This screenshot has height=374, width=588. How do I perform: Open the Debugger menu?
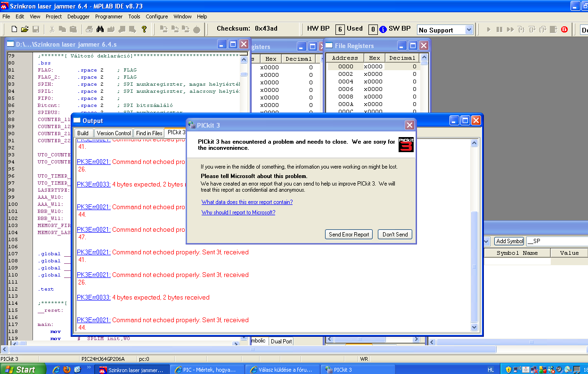(x=78, y=16)
